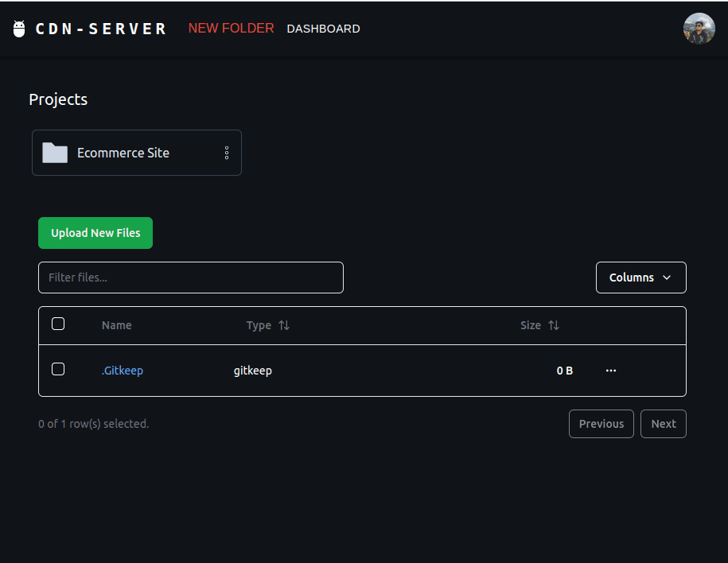Click the sort arrows beside Size

point(554,325)
